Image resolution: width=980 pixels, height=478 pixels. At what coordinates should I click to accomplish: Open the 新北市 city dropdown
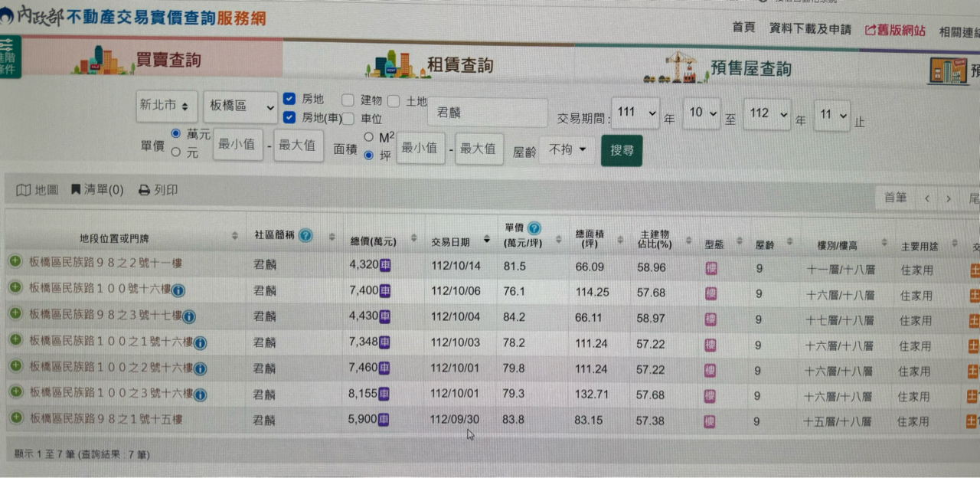pos(166,106)
